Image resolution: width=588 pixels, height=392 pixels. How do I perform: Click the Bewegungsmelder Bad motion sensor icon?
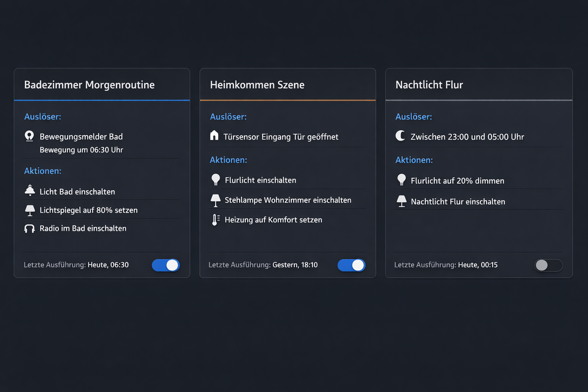tap(29, 136)
